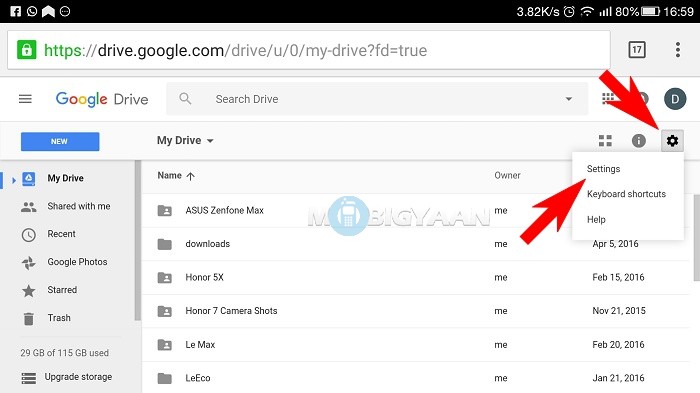
Task: Open the Trash section
Action: (x=59, y=318)
